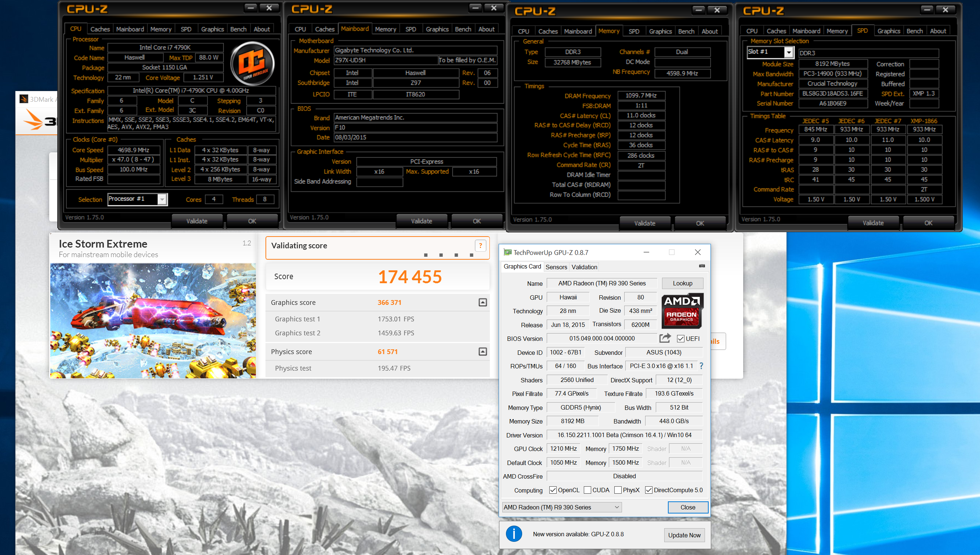
Task: Toggle the UEFI checkbox in GPU-Z
Action: click(x=680, y=339)
